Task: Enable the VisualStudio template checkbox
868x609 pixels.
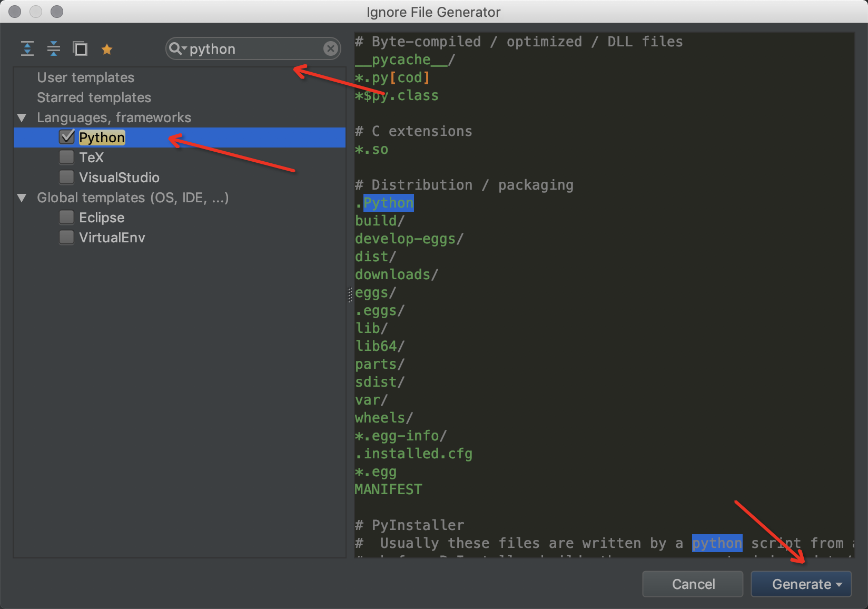Action: (x=67, y=177)
